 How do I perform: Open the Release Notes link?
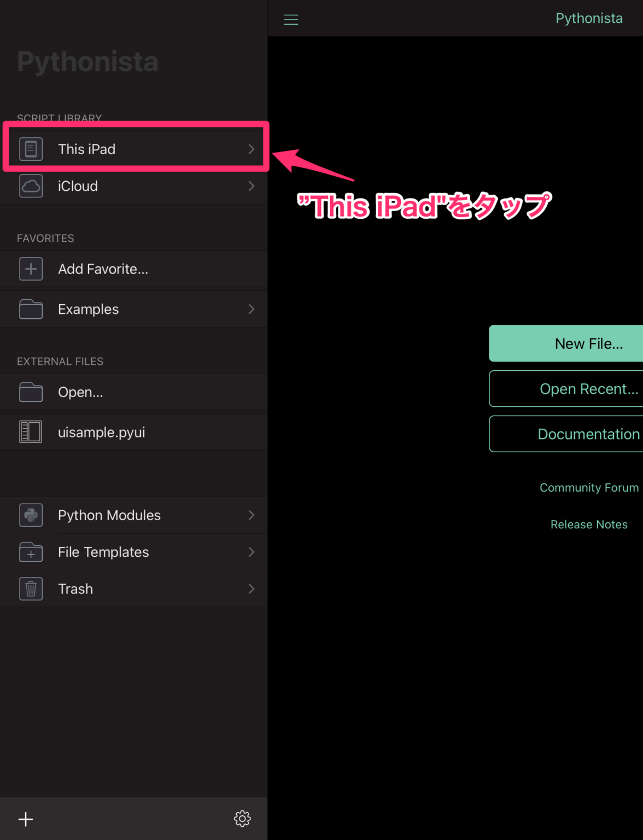(x=589, y=524)
